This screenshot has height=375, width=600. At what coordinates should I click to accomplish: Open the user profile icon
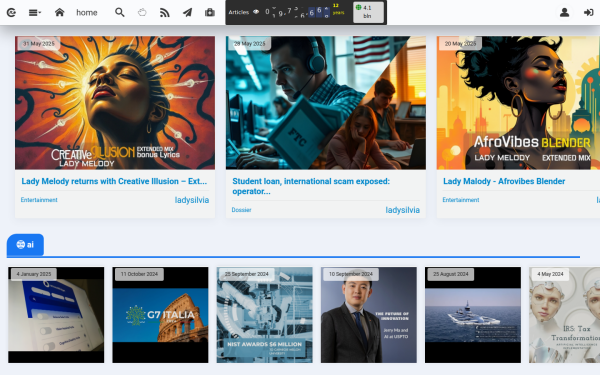[x=564, y=13]
